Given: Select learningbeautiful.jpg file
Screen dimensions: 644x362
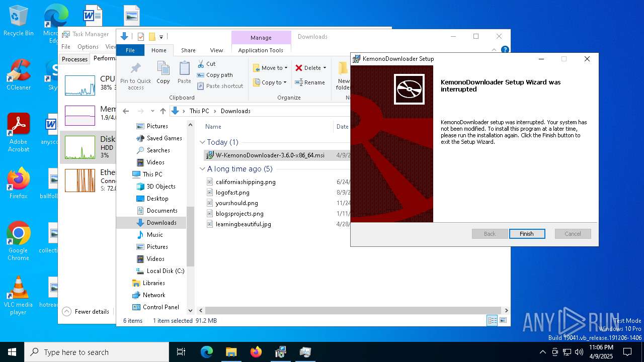Looking at the screenshot, I should click(244, 224).
